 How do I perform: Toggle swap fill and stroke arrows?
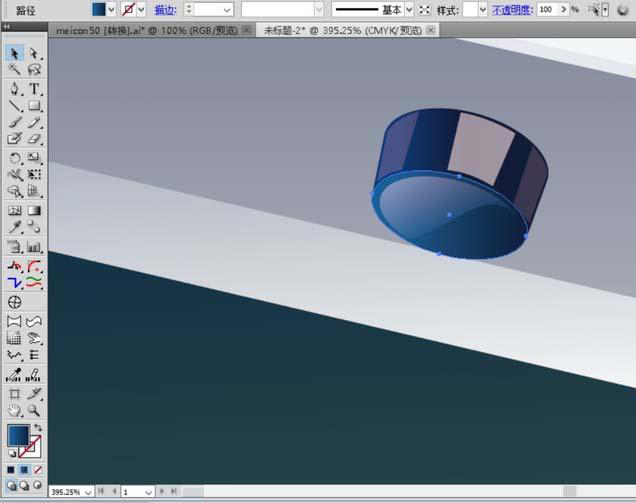(38, 428)
